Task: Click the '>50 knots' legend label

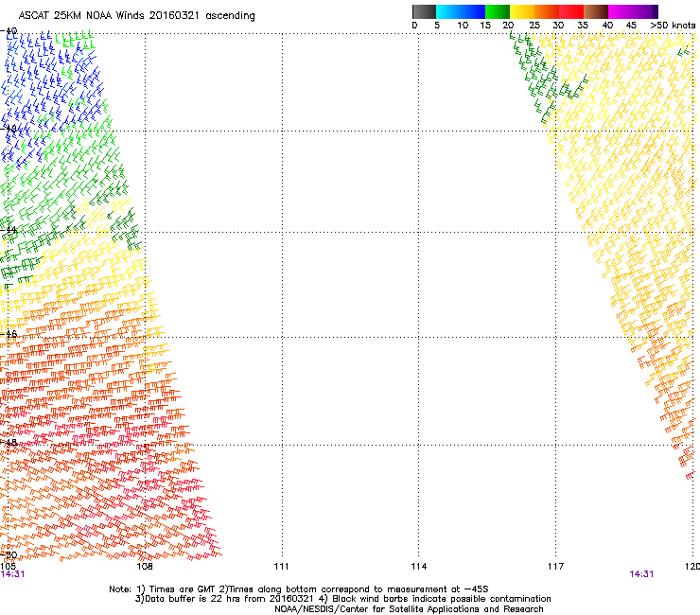Action: pyautogui.click(x=674, y=26)
